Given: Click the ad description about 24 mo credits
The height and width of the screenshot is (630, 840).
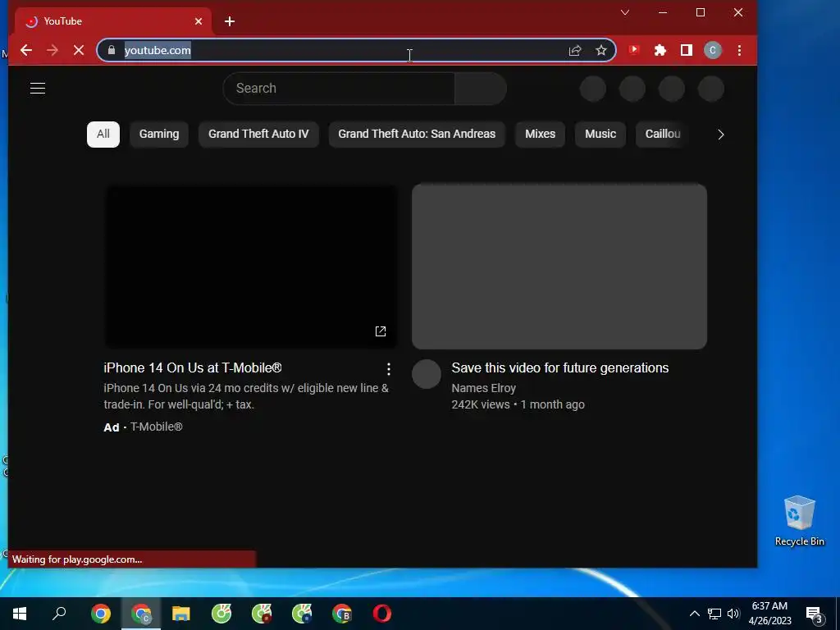Looking at the screenshot, I should (x=246, y=396).
